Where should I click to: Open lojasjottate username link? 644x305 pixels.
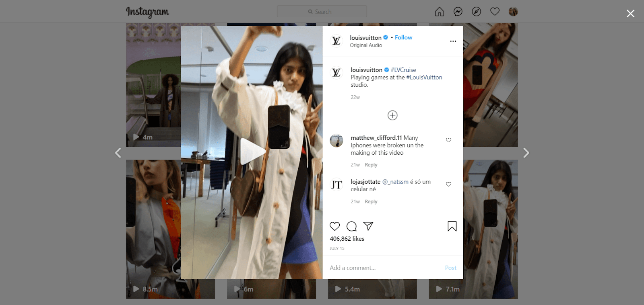pos(365,182)
